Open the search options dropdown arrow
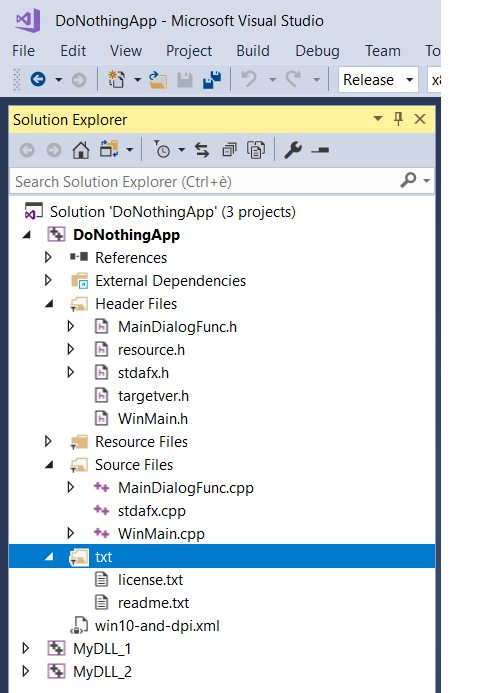 427,180
